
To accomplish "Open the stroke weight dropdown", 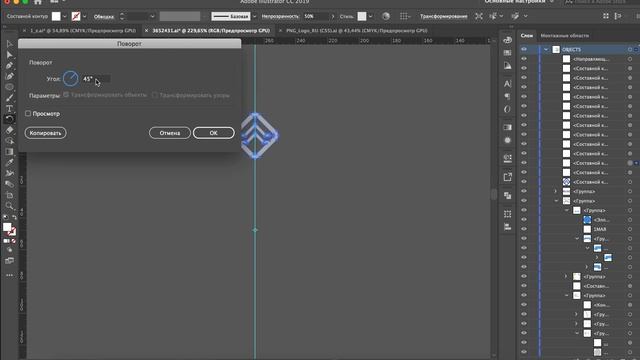I will 152,16.
